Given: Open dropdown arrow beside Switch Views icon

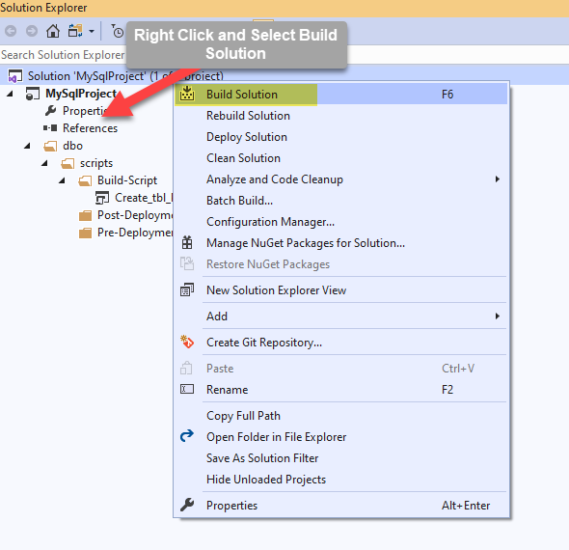Looking at the screenshot, I should tap(91, 32).
